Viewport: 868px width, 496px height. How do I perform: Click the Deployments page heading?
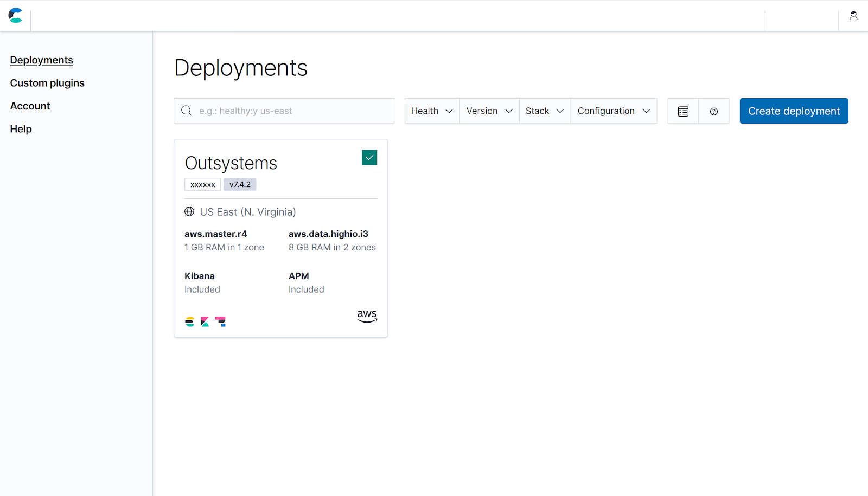point(241,68)
